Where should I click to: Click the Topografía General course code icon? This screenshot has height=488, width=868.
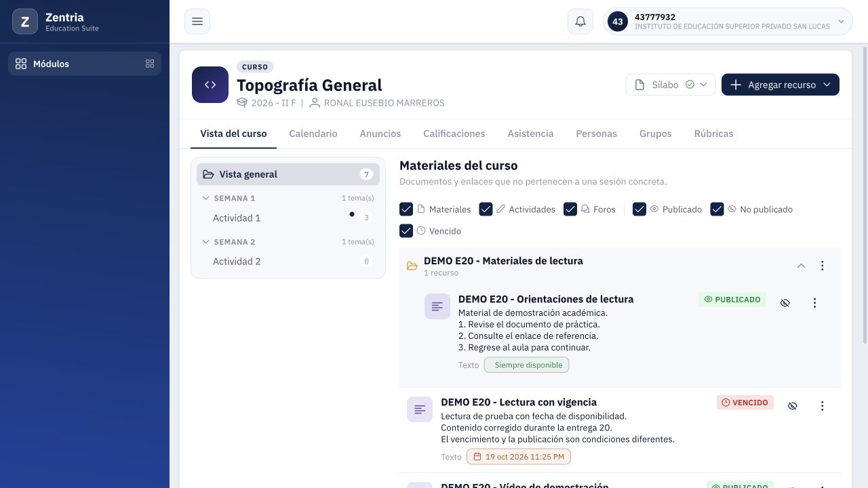click(210, 85)
